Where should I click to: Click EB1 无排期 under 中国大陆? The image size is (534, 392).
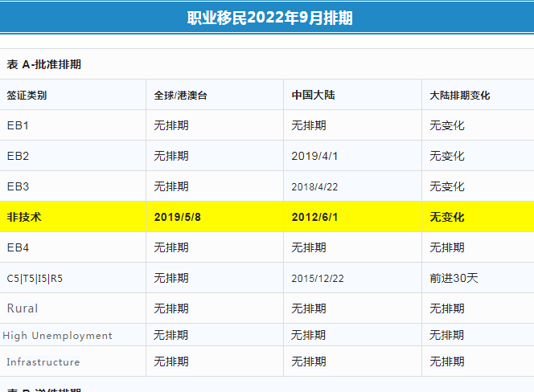[x=309, y=125]
